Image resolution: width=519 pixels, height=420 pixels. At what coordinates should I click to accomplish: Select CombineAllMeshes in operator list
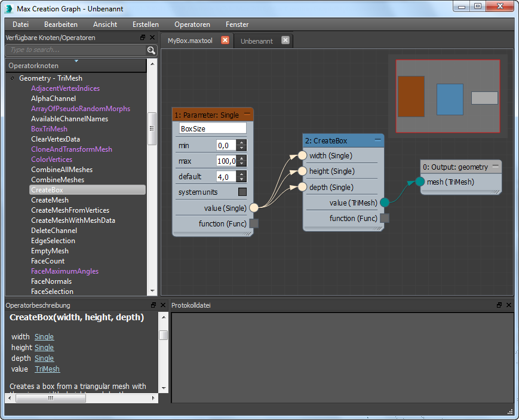62,170
